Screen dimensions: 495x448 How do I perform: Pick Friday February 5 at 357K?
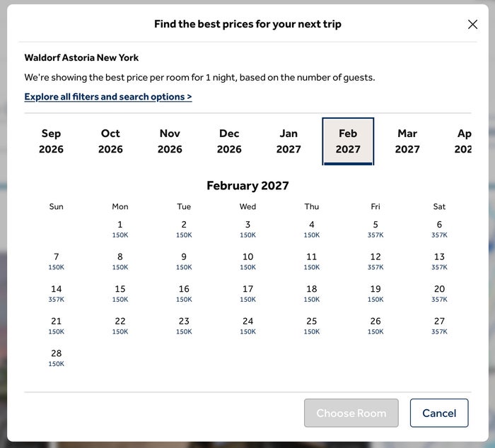pyautogui.click(x=375, y=229)
